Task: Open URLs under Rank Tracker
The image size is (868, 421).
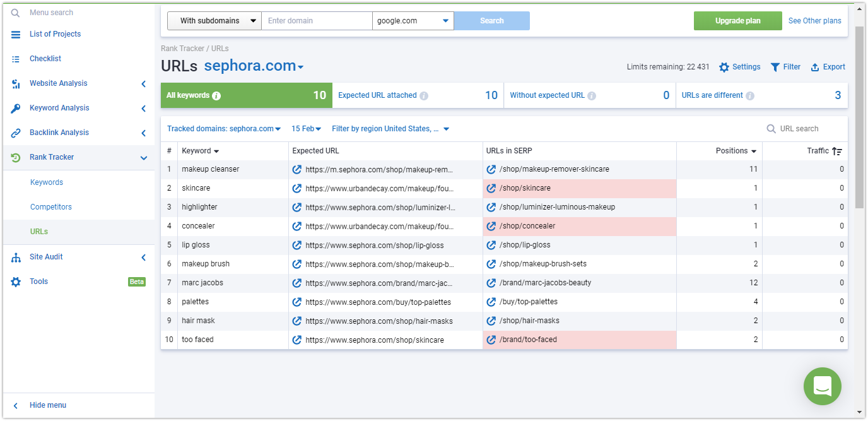Action: pyautogui.click(x=39, y=232)
